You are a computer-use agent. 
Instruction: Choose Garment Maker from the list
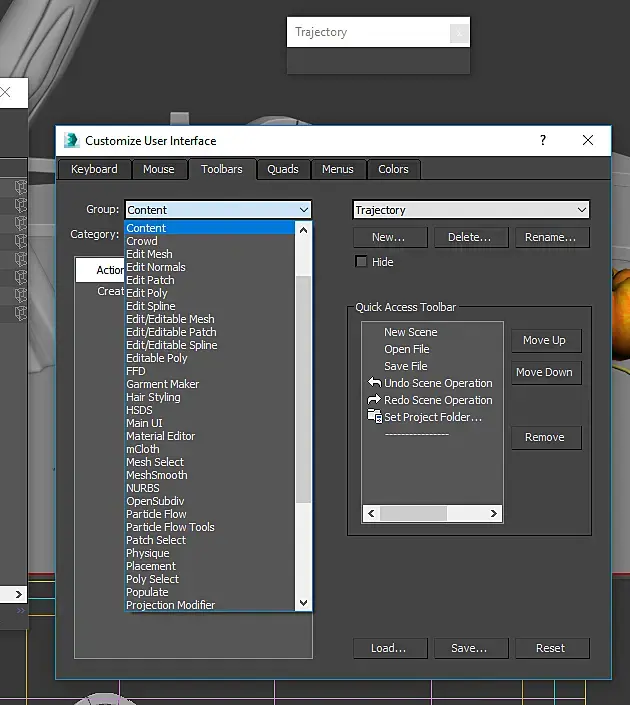[210, 384]
